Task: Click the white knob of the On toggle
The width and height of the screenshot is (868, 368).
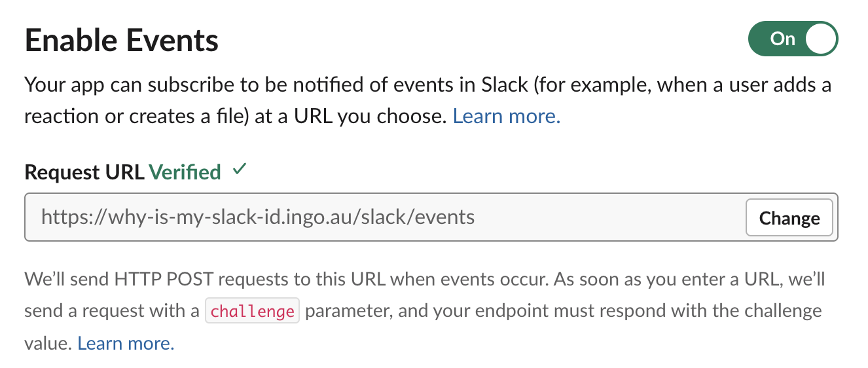Action: coord(821,39)
